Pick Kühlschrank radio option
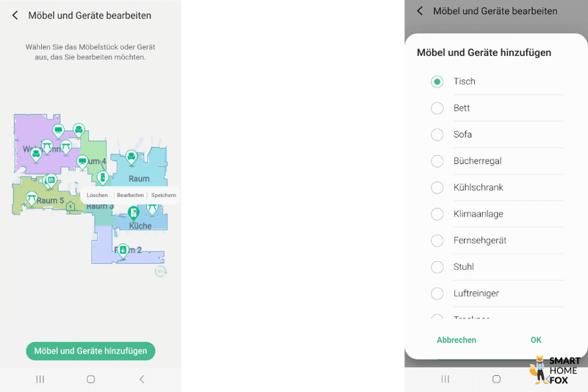Viewport: 588px width, 392px height. pyautogui.click(x=437, y=188)
